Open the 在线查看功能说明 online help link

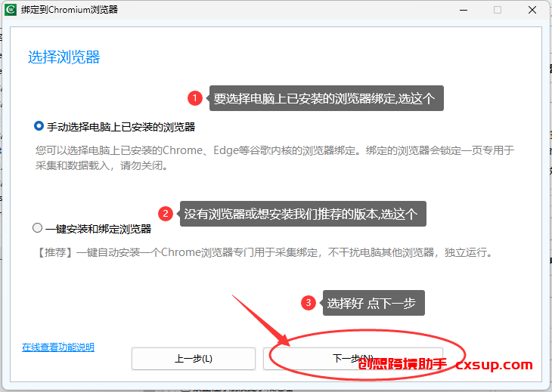(x=58, y=347)
